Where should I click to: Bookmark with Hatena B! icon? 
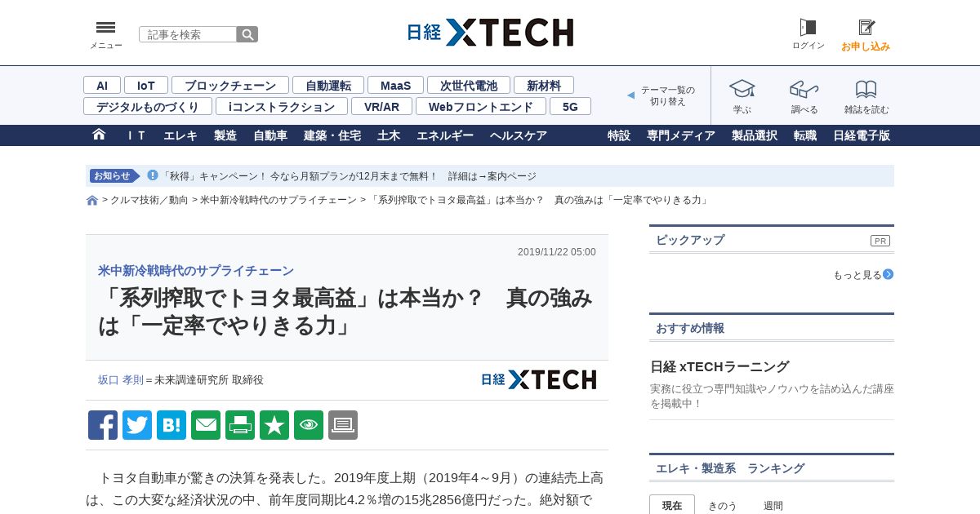(x=171, y=425)
